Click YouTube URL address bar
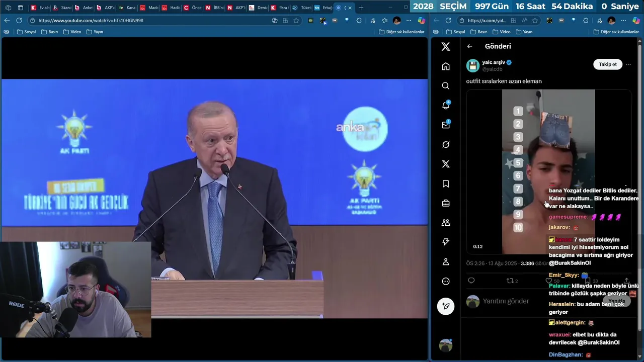Viewport: 644px width, 362px height. click(151, 21)
